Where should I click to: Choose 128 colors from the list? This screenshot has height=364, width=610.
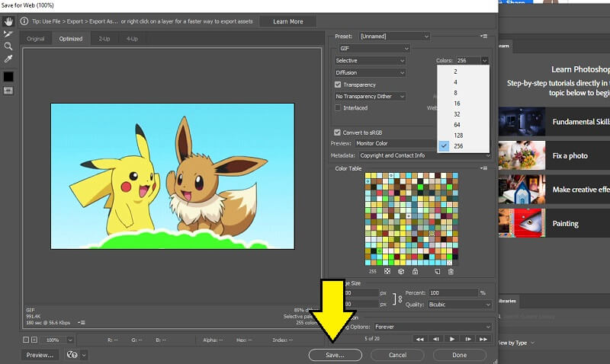tap(464, 136)
